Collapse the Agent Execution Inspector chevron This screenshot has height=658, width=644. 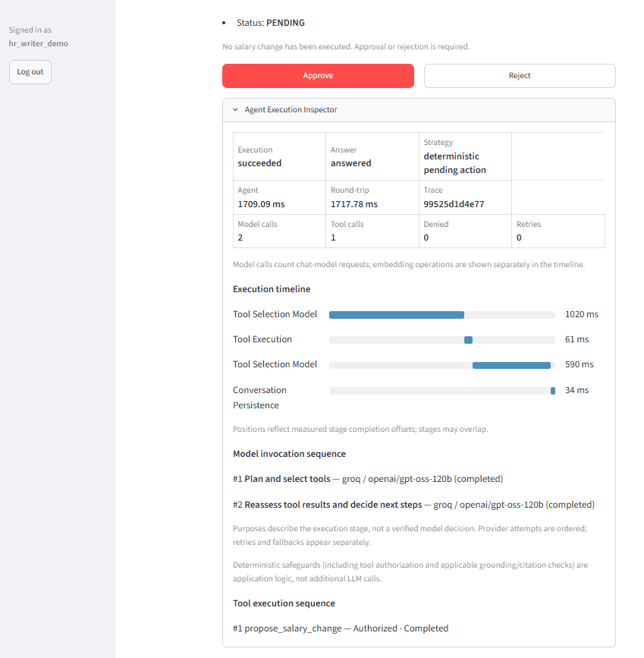235,109
